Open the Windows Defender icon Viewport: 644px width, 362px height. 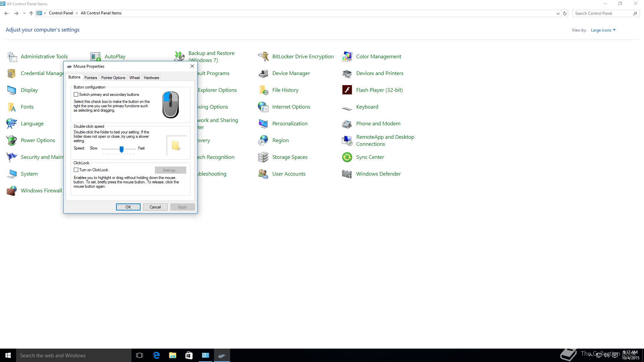point(347,174)
